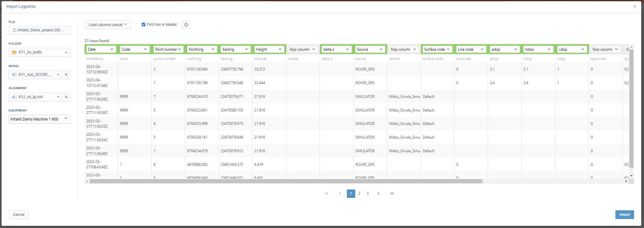Click the Cancel button
Viewport: 644px width, 228px height.
[x=18, y=215]
